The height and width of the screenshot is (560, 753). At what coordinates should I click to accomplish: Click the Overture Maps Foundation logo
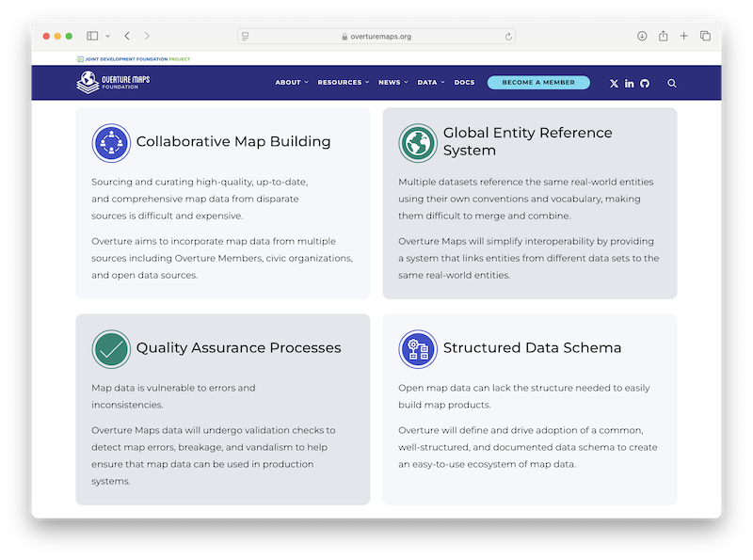113,82
